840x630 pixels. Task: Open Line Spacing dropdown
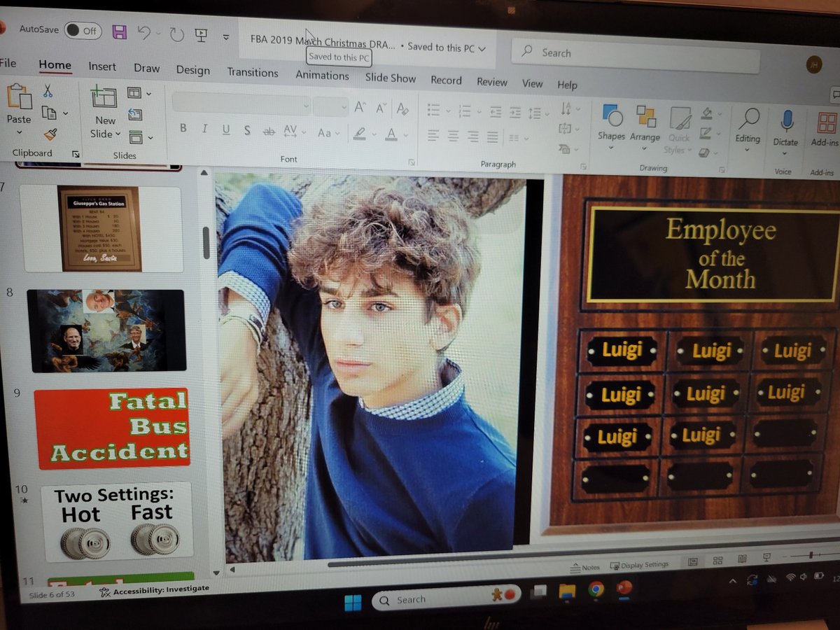[538, 113]
